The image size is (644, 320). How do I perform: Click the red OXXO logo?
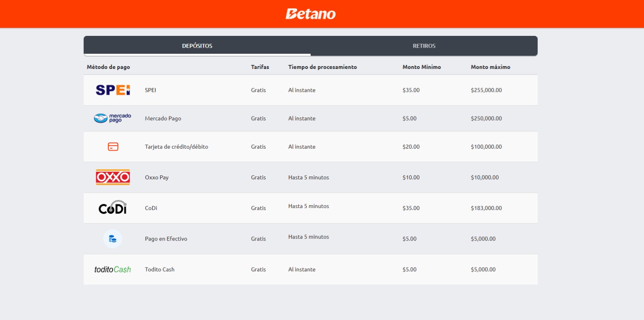tap(113, 177)
